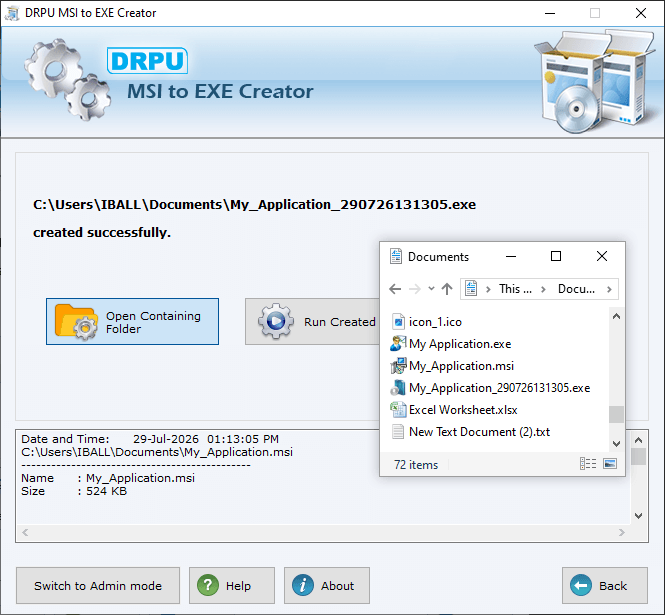
Task: Click Forward arrow in Documents explorer
Action: pos(415,289)
